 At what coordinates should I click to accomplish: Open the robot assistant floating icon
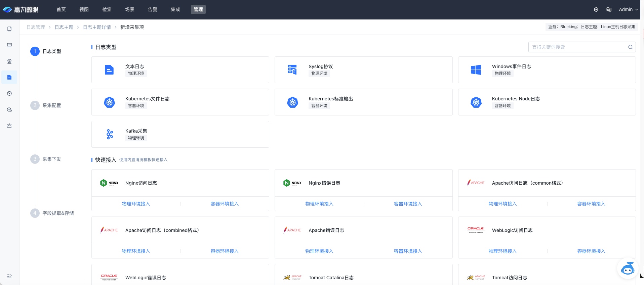click(x=628, y=268)
